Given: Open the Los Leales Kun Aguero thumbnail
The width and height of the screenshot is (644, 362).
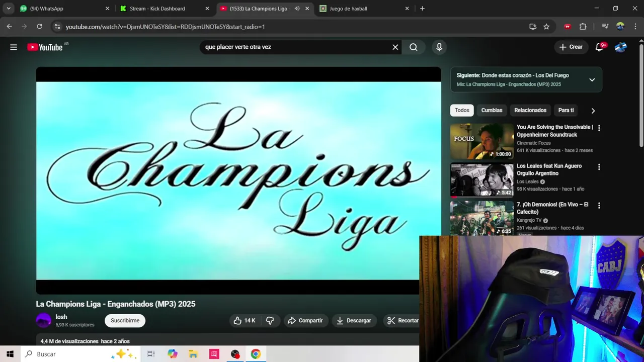Looking at the screenshot, I should tap(481, 180).
